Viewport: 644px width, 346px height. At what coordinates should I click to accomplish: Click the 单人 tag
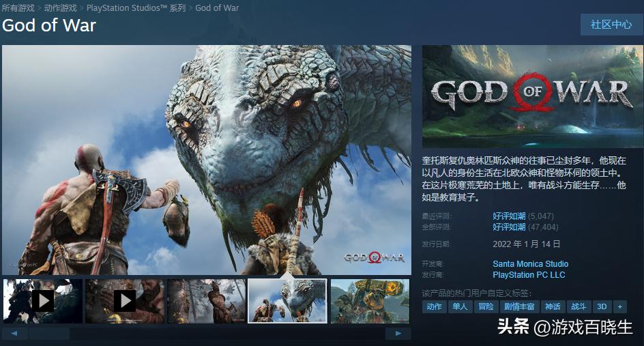point(460,306)
